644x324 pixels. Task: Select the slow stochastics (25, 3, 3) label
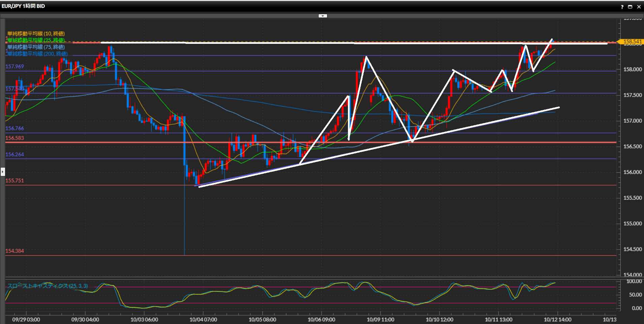point(47,286)
